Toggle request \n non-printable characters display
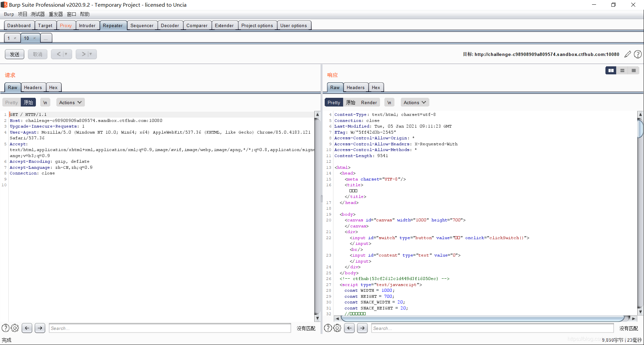 (x=45, y=102)
